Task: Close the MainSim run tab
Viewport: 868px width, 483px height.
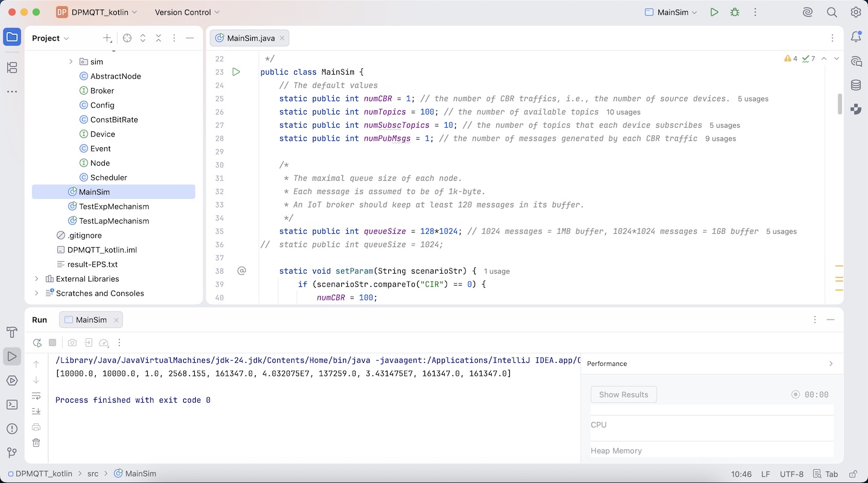Action: pos(116,320)
